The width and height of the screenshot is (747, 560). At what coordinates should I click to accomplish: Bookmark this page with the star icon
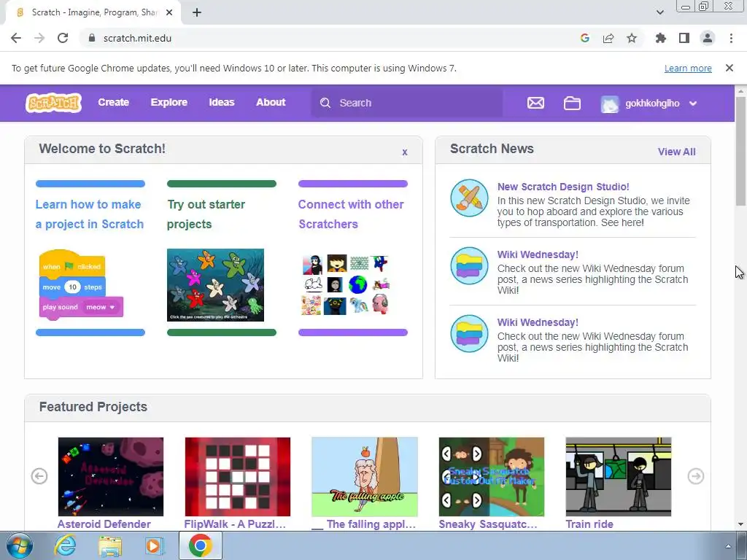pyautogui.click(x=632, y=38)
